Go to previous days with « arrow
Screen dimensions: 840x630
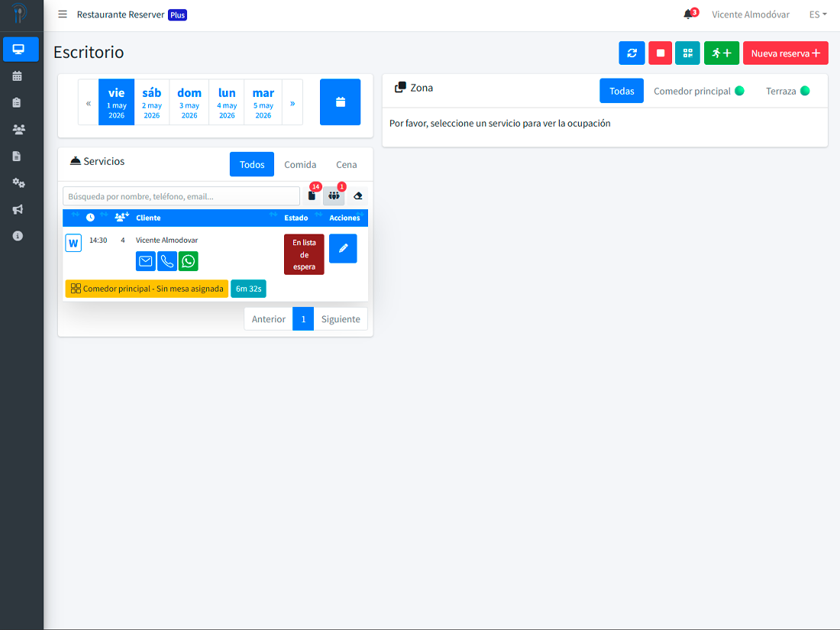pos(89,103)
